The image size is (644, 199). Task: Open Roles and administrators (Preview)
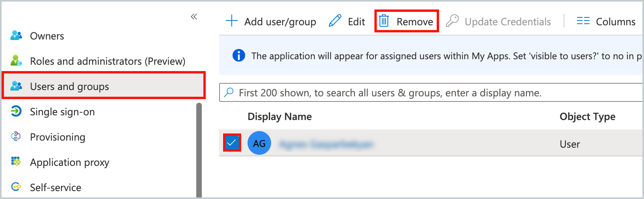[x=108, y=61]
